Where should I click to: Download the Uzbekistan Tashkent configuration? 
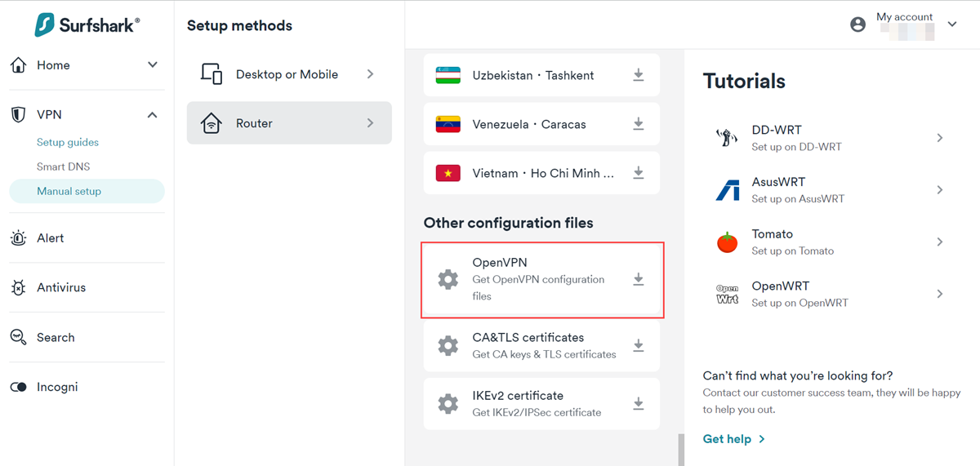tap(639, 75)
